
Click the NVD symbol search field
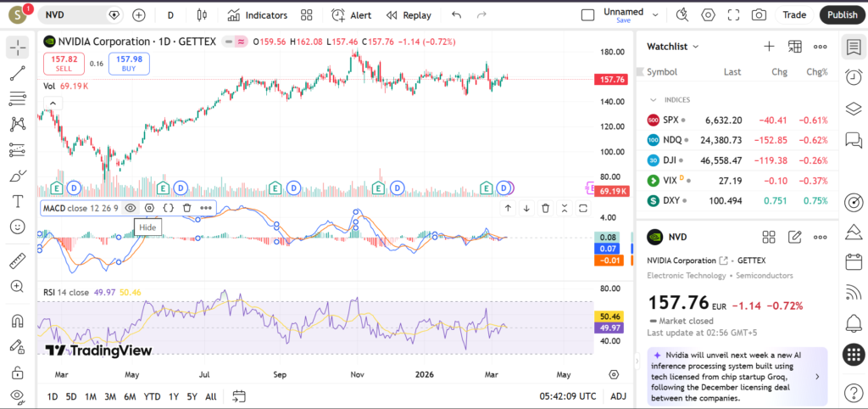tap(72, 14)
